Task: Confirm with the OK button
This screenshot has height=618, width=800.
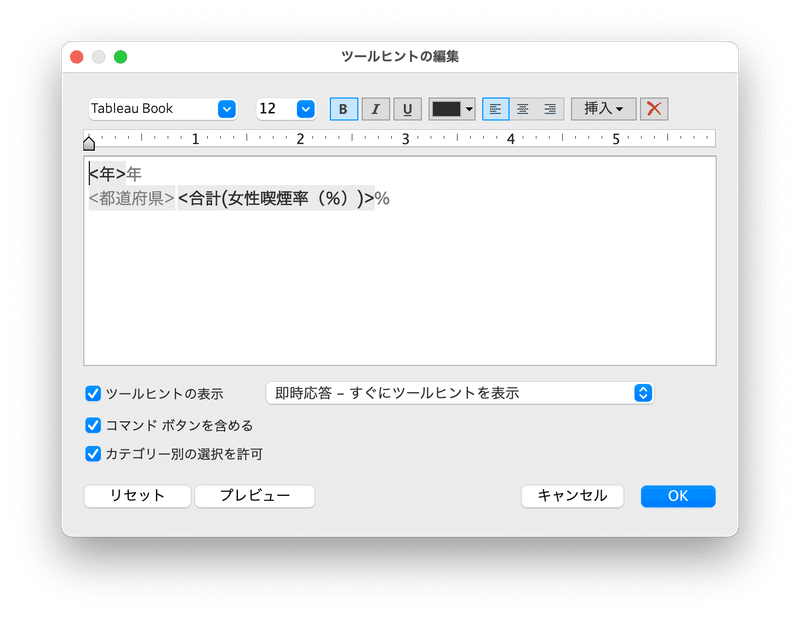Action: [x=678, y=496]
